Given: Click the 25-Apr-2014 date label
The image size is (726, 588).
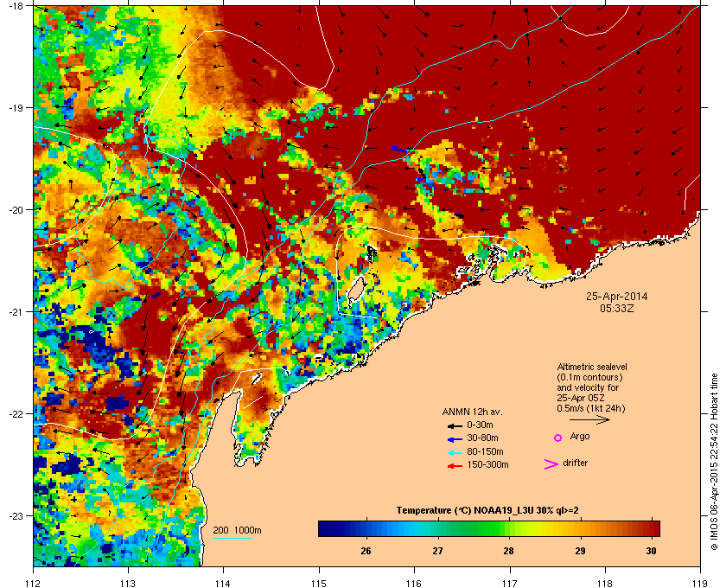Looking at the screenshot, I should click(617, 297).
